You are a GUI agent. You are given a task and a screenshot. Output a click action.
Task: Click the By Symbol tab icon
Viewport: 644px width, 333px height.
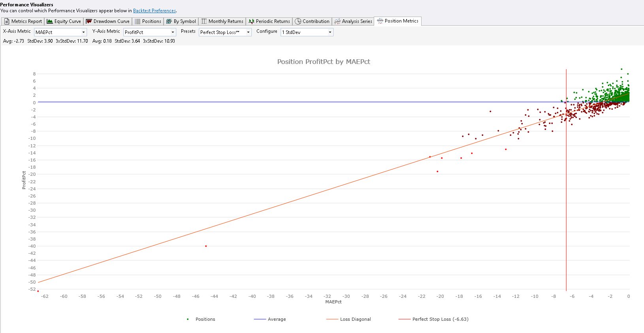[x=169, y=21]
